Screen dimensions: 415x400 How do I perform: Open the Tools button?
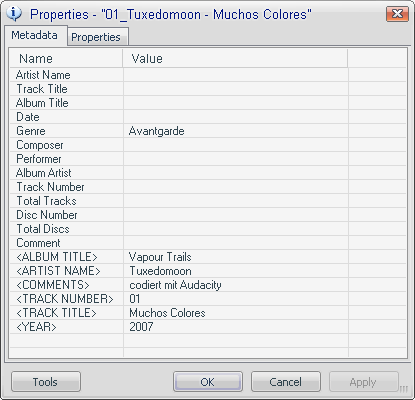pos(46,382)
